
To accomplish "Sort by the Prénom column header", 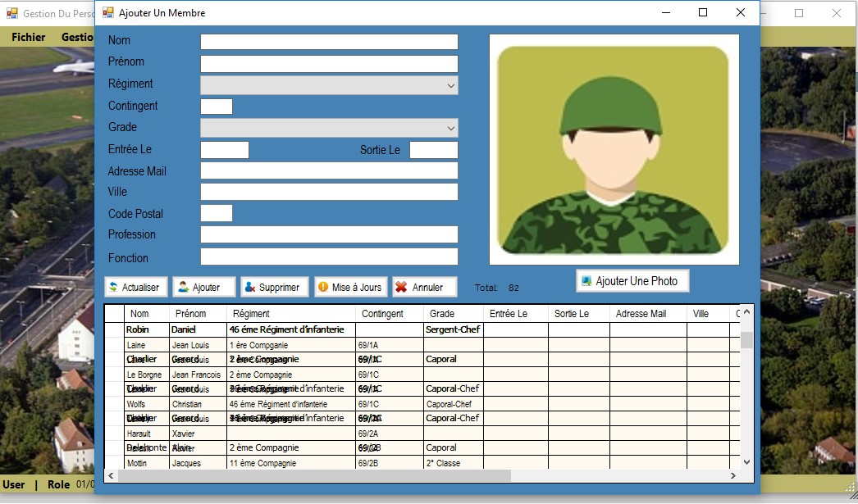I will pos(197,314).
